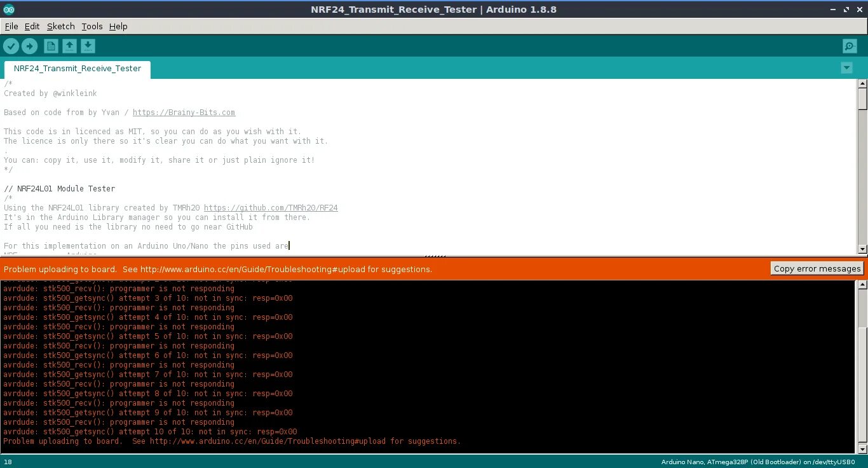Click the 'attempt 6 of 10' console line
This screenshot has height=468, width=868.
point(148,355)
